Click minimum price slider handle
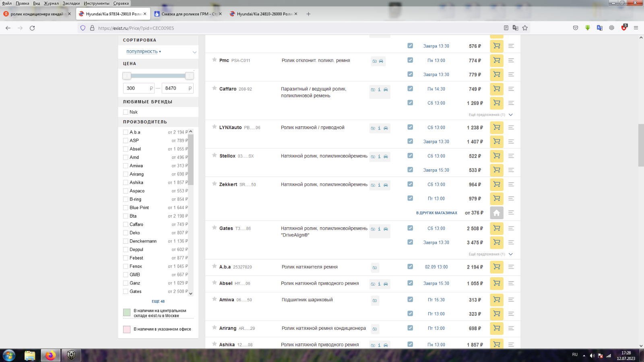Image resolution: width=644 pixels, height=362 pixels. click(127, 76)
